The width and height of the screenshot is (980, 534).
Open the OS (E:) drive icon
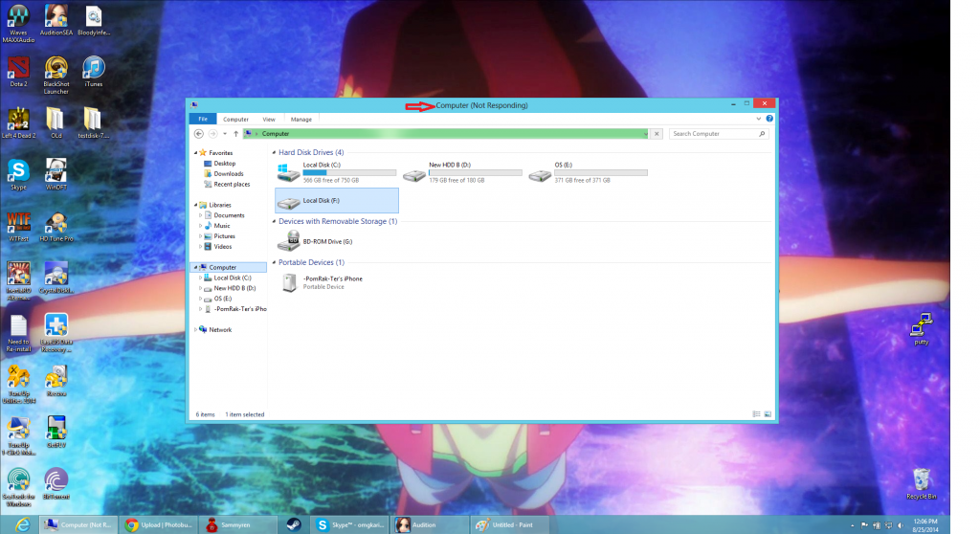point(540,176)
